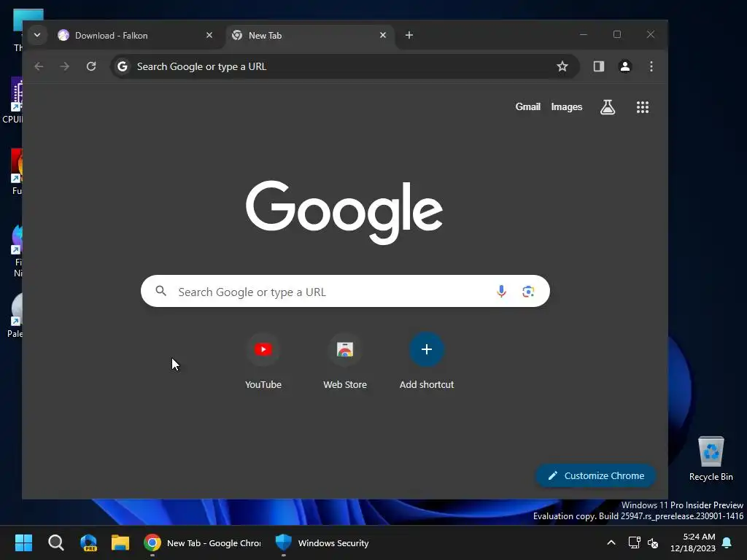Search by image with Lens icon
This screenshot has height=560, width=747.
(528, 292)
